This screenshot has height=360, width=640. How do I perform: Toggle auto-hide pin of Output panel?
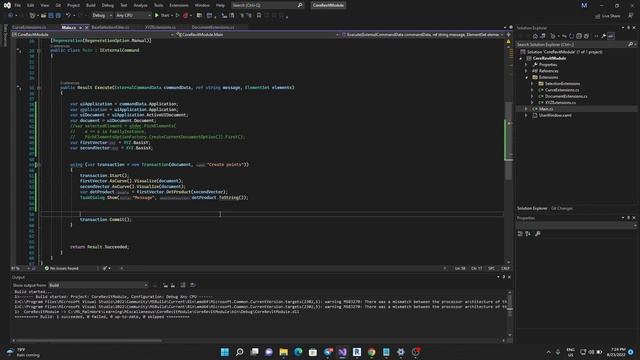[504, 277]
